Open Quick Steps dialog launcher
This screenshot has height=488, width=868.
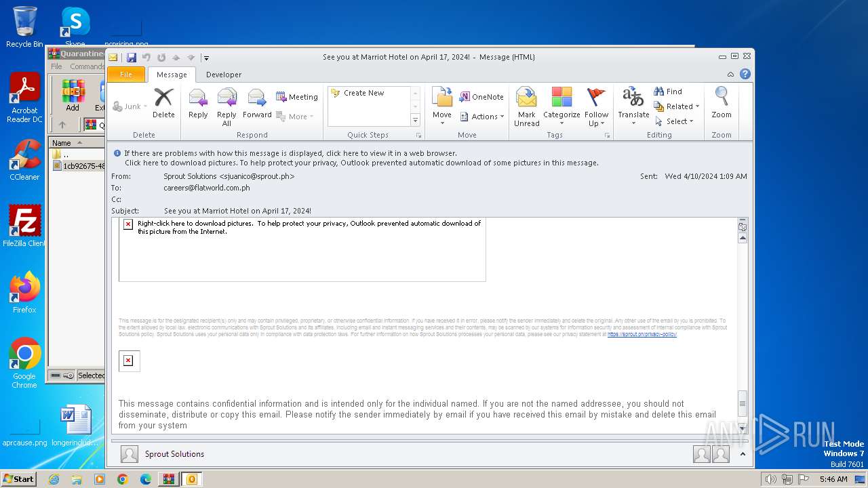[418, 136]
